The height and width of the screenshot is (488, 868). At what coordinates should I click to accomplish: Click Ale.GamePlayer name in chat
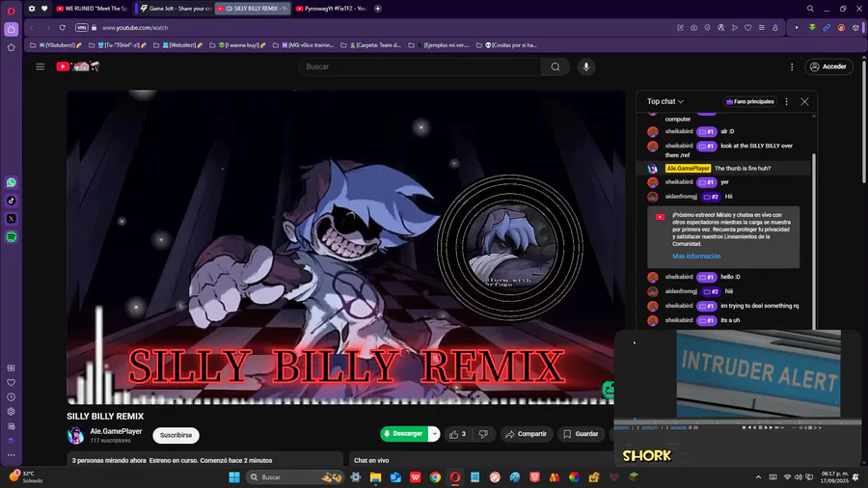click(x=688, y=168)
